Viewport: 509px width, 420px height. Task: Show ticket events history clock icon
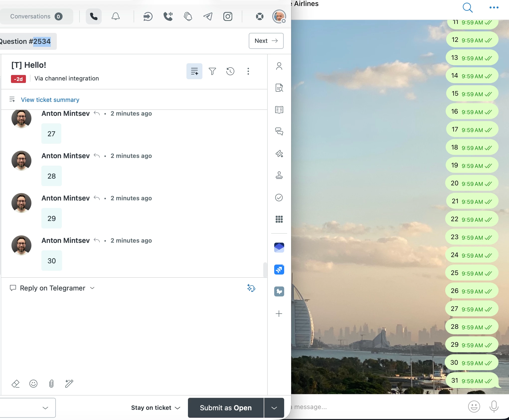(x=230, y=71)
